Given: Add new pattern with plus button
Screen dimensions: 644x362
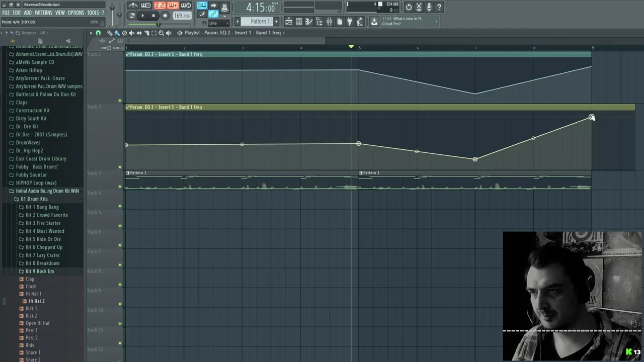Looking at the screenshot, I should point(276,22).
